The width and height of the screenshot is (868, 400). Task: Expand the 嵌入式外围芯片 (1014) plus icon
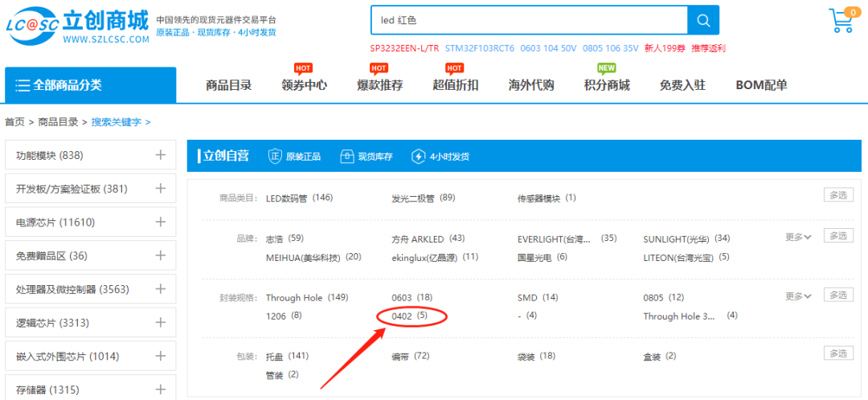pyautogui.click(x=161, y=356)
